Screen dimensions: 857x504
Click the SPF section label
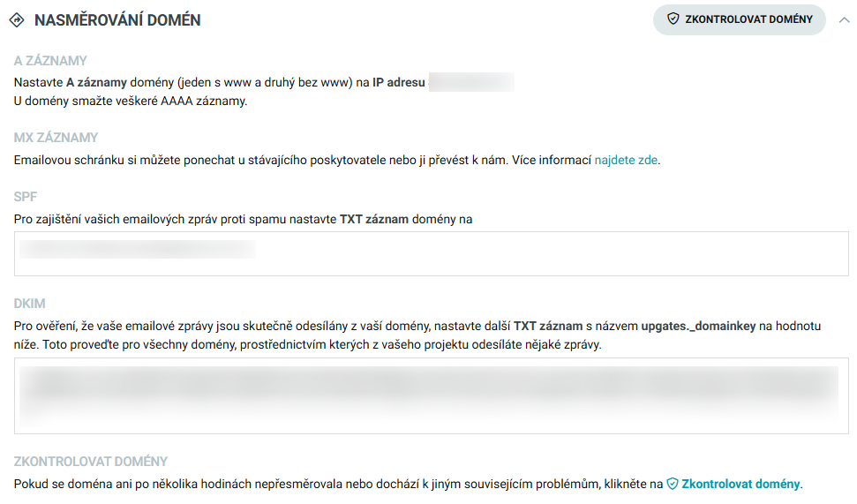(25, 197)
